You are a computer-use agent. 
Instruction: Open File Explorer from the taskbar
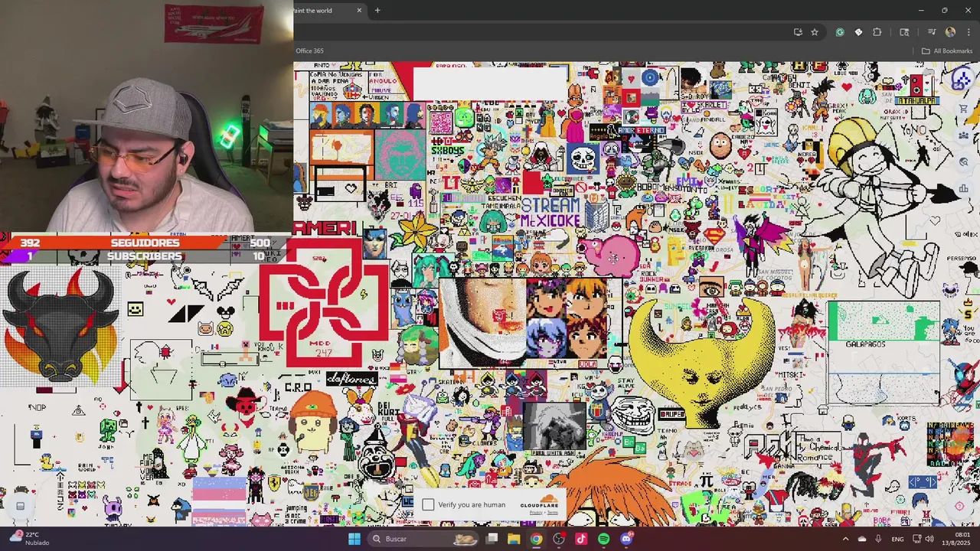[514, 539]
